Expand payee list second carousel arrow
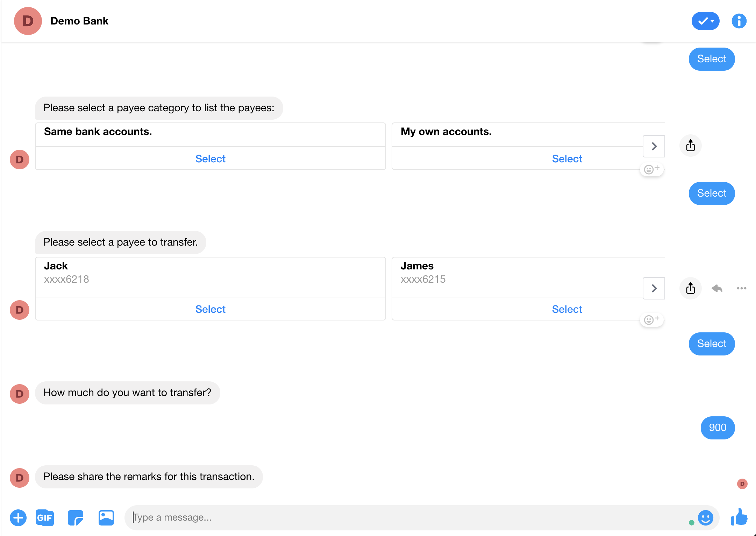The image size is (756, 536). tap(655, 289)
